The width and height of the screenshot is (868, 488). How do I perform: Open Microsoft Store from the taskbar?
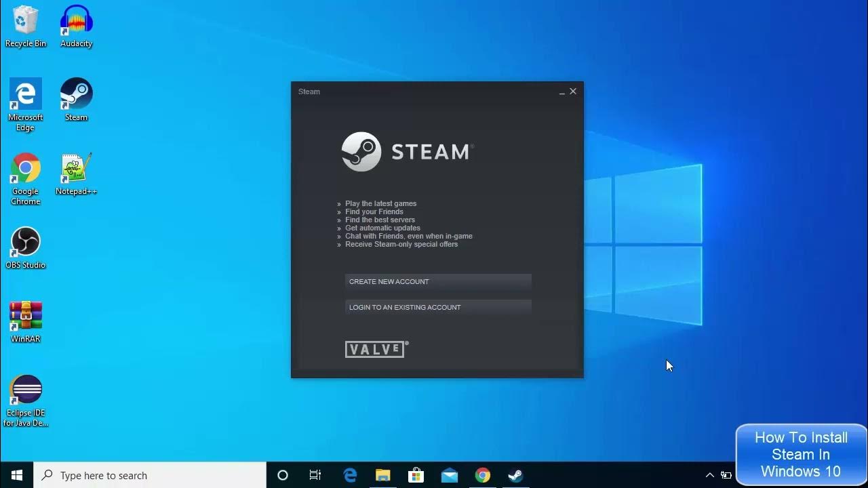pos(416,475)
